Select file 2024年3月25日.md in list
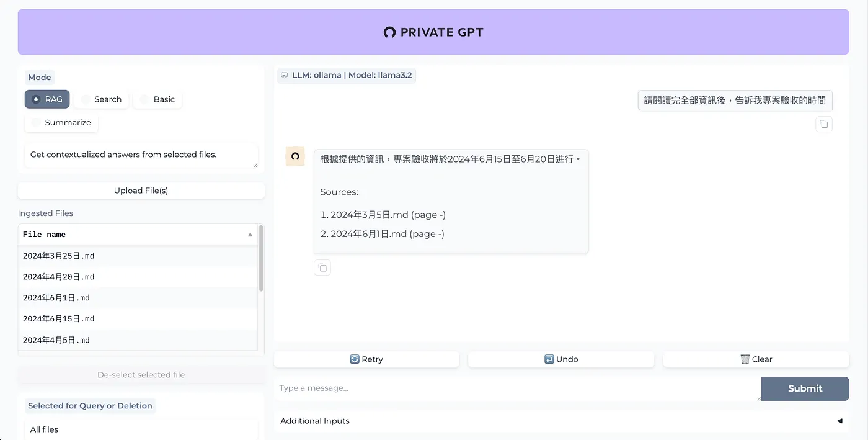The width and height of the screenshot is (868, 440). tap(138, 256)
